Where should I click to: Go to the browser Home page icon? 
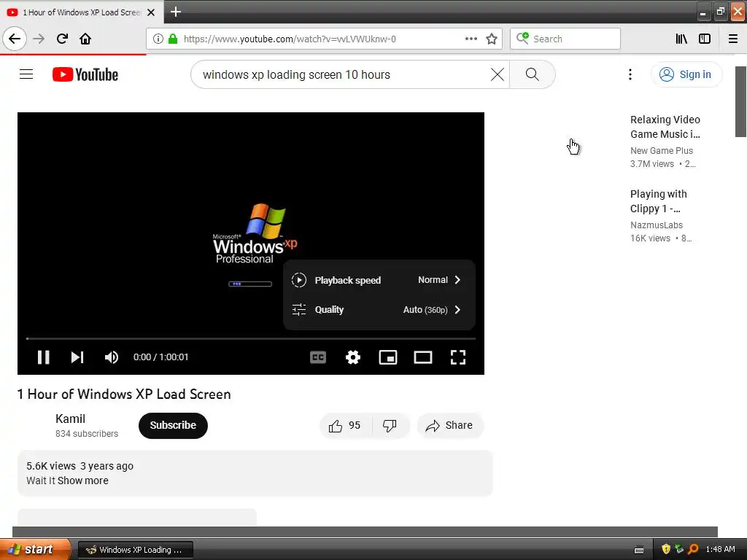85,39
